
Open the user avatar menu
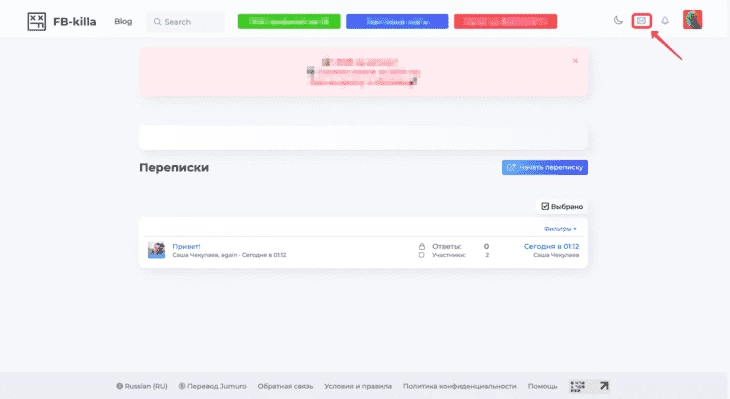(692, 20)
